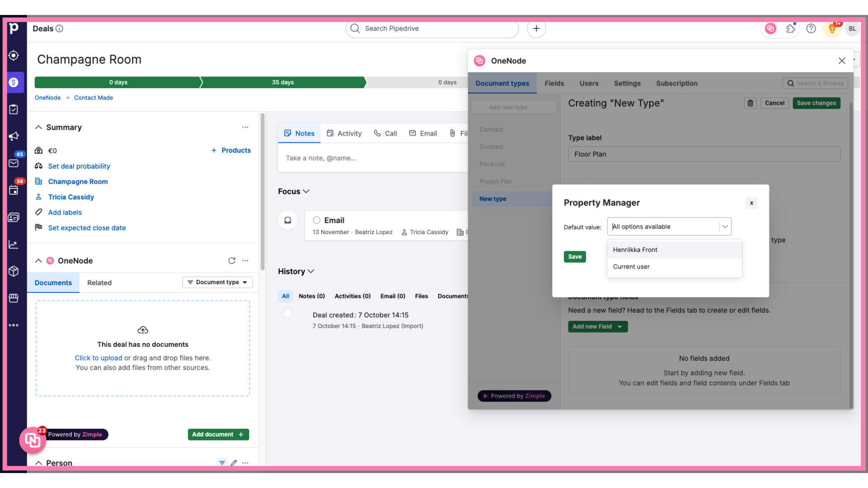
Task: Select 'Henriikka Front' from property manager dropdown
Action: click(635, 249)
